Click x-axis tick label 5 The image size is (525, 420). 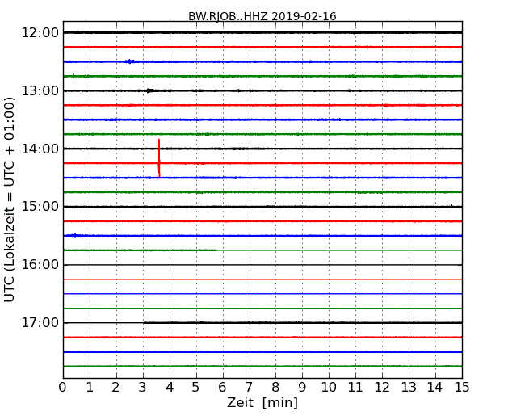(196, 388)
